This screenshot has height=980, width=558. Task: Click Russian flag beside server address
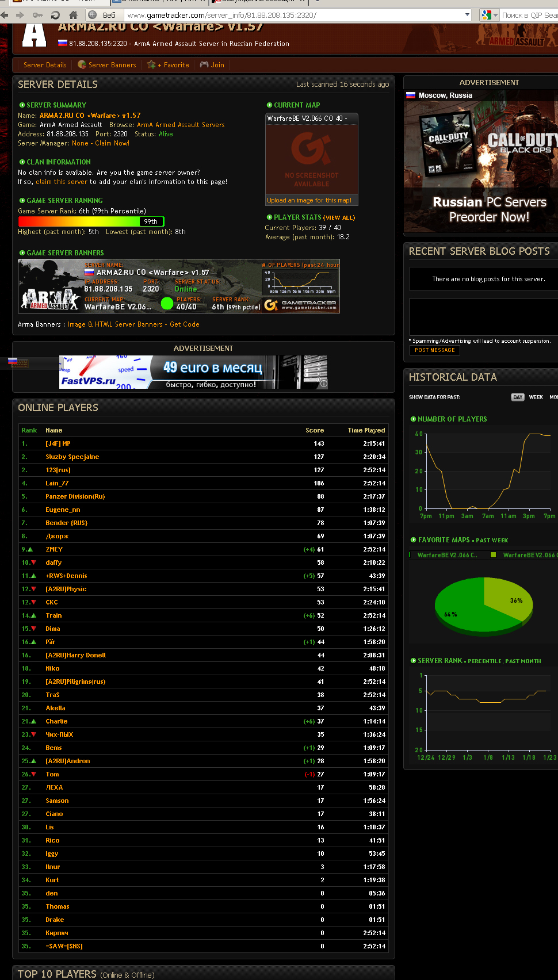(63, 43)
